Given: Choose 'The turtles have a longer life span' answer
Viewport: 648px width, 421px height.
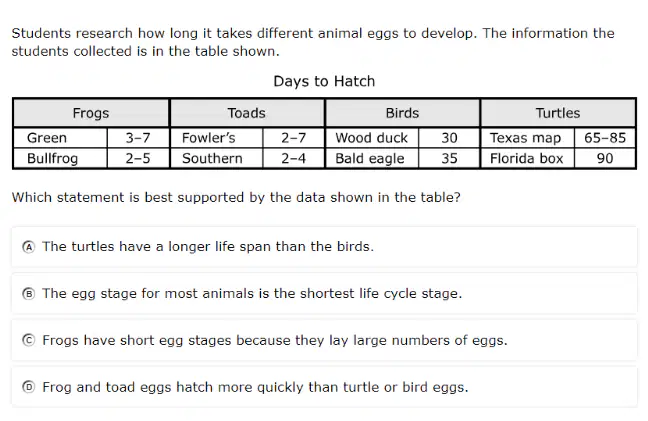Looking at the screenshot, I should click(x=324, y=247).
